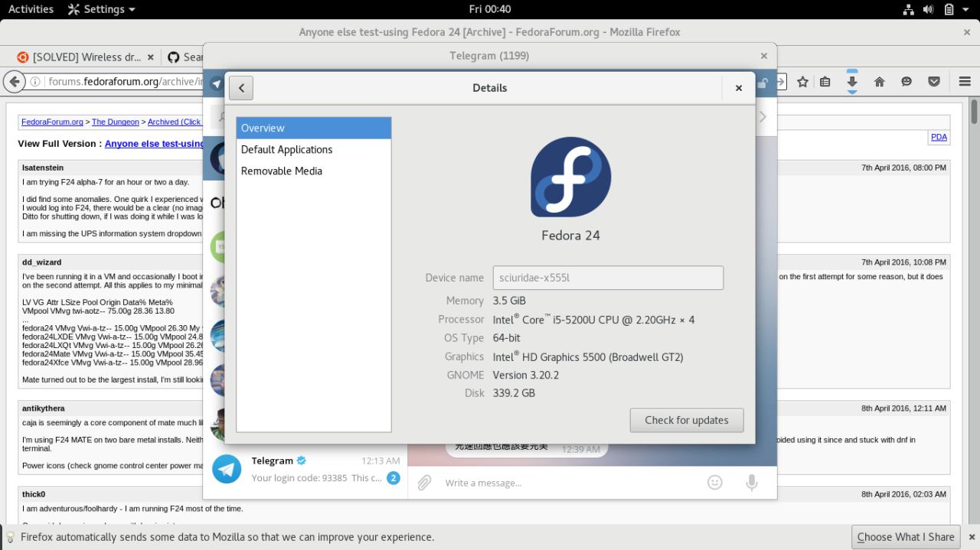Screen dimensions: 980x550
Task: Click the Firefox home icon
Action: pos(880,82)
